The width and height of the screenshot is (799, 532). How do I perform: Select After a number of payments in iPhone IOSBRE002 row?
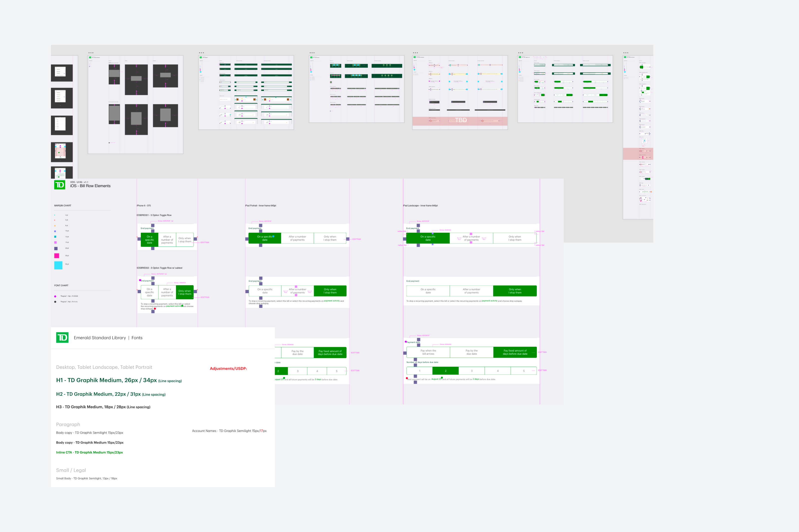[x=167, y=292]
